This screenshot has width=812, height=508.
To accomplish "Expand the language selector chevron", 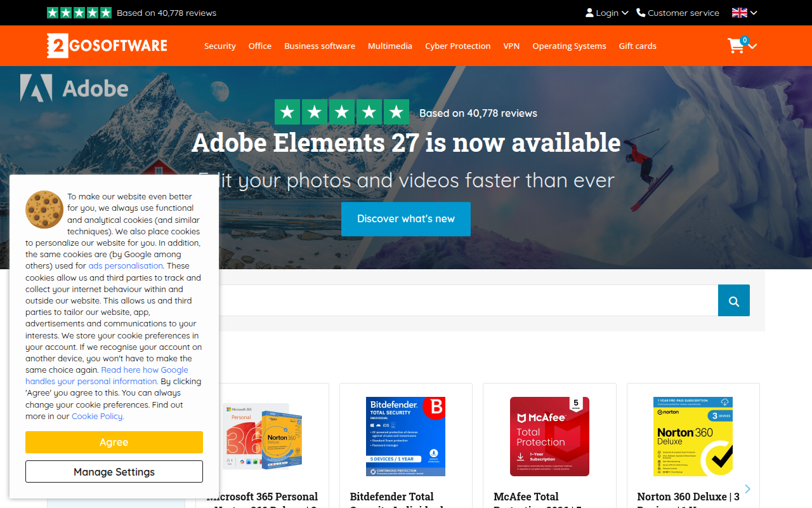I will pyautogui.click(x=754, y=13).
